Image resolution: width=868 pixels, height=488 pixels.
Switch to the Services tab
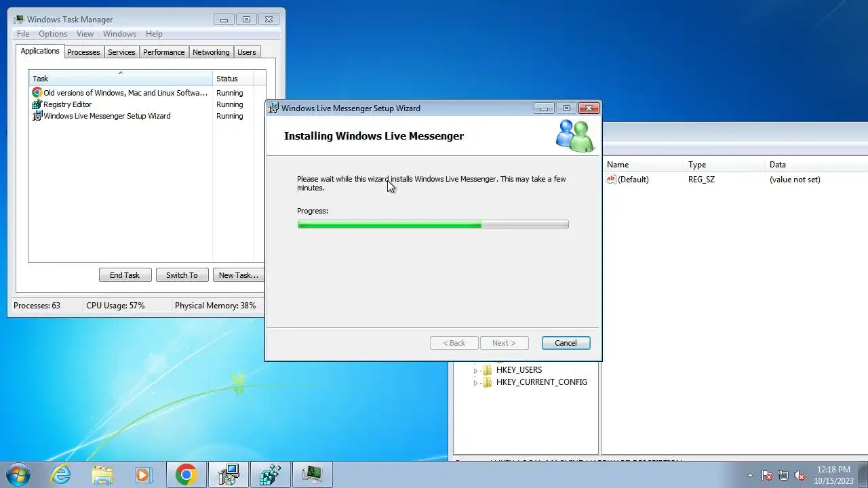point(121,52)
